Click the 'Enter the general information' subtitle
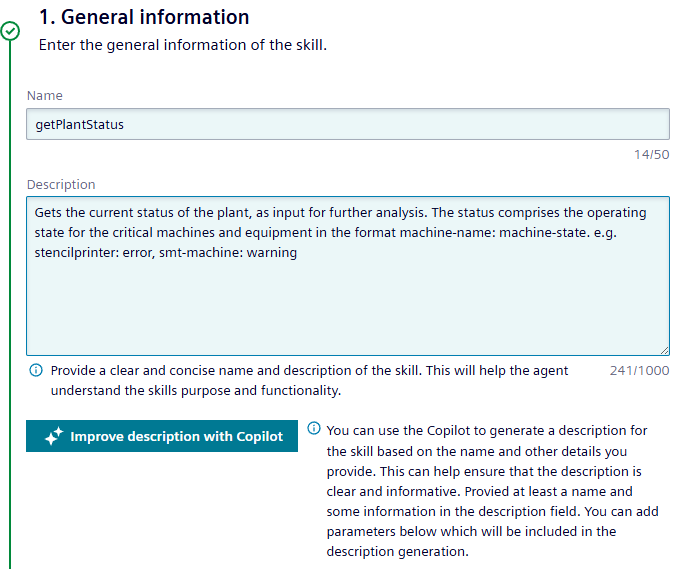Viewport: 690px width, 569px height. pyautogui.click(x=182, y=45)
